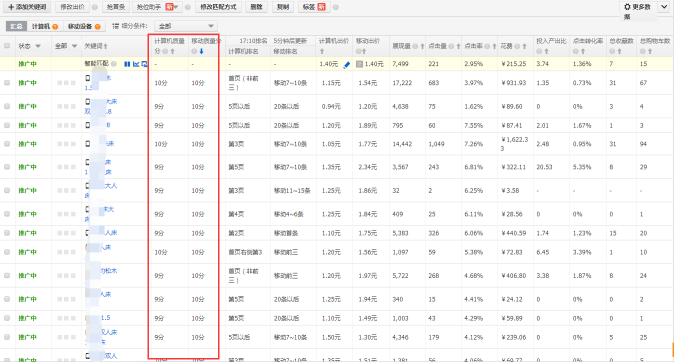Click the help circle next to 点击率
The height and width of the screenshot is (362, 674).
pos(487,46)
